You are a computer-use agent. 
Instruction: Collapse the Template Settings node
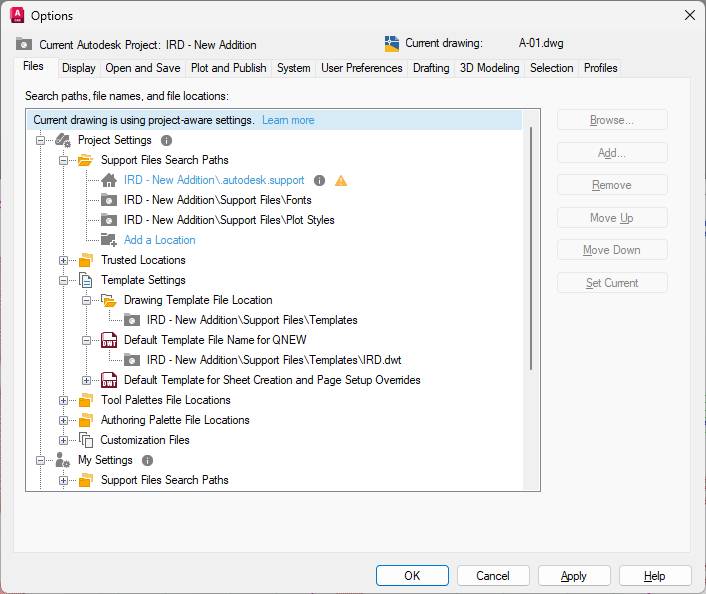tap(63, 280)
